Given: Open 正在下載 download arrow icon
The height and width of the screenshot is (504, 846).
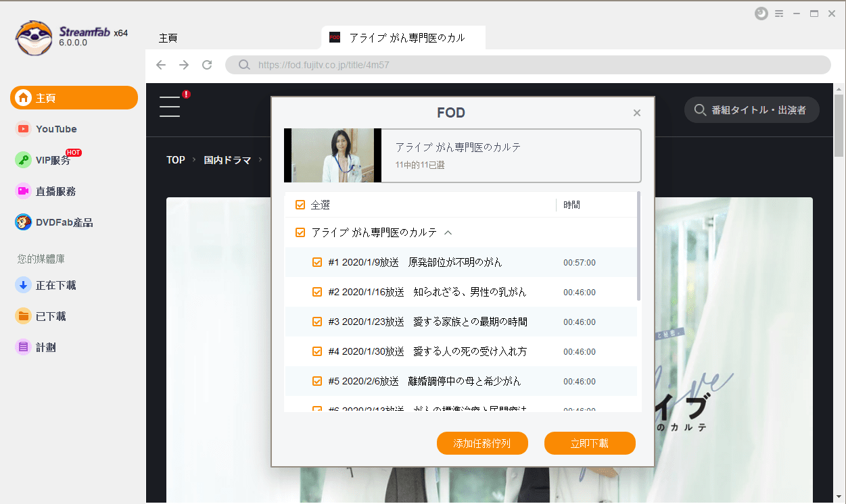Looking at the screenshot, I should (x=24, y=285).
